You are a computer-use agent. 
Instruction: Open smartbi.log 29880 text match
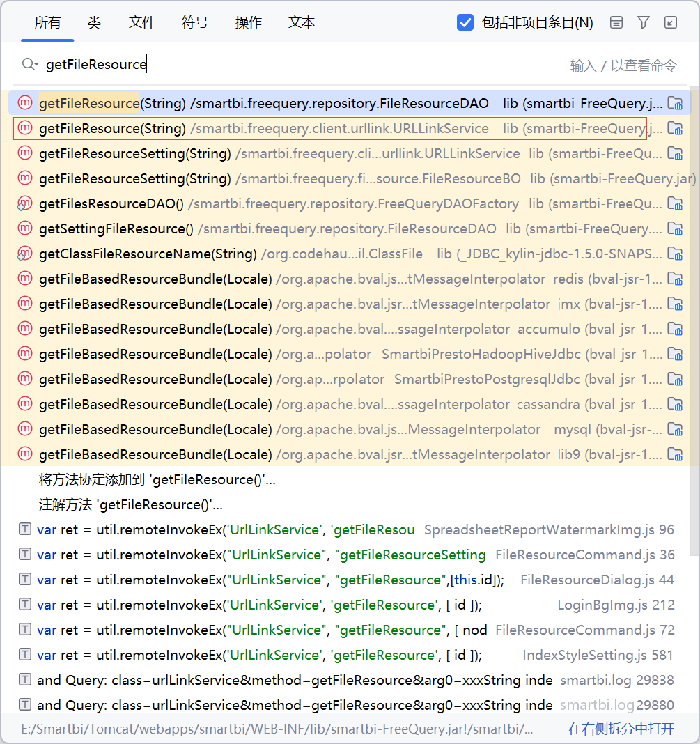click(348, 705)
